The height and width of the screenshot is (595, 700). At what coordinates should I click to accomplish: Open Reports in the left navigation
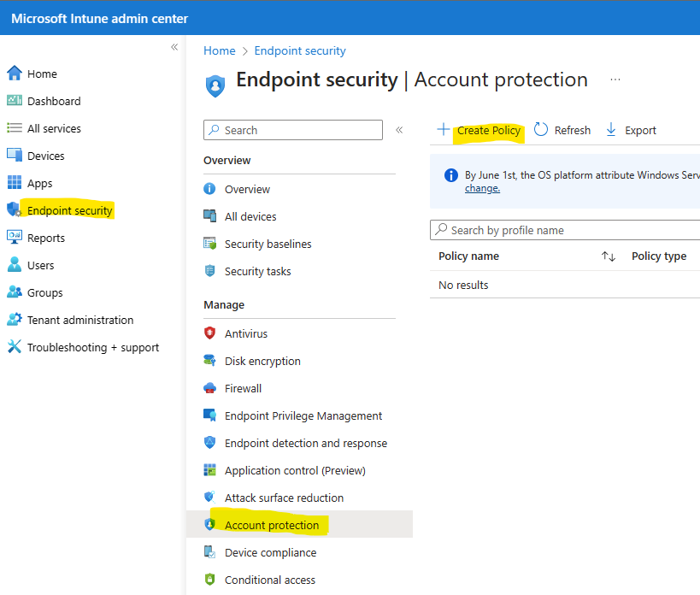46,238
